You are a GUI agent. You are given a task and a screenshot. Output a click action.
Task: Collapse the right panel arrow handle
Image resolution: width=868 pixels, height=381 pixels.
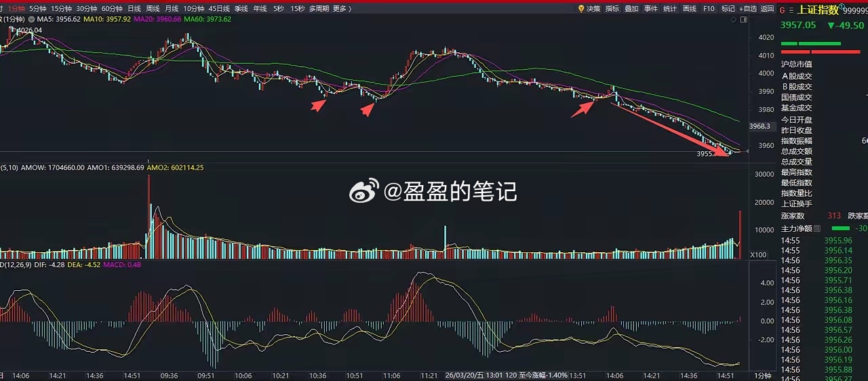pyautogui.click(x=747, y=151)
